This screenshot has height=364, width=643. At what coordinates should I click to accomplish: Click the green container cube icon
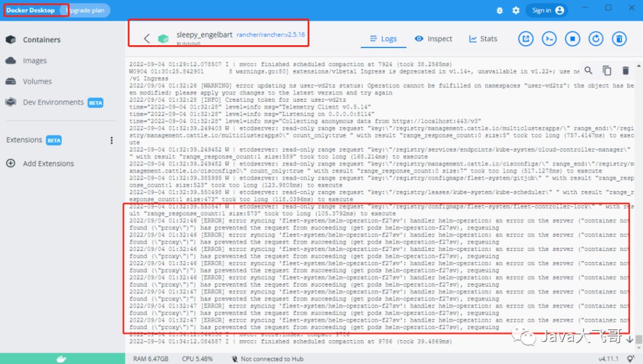(163, 39)
